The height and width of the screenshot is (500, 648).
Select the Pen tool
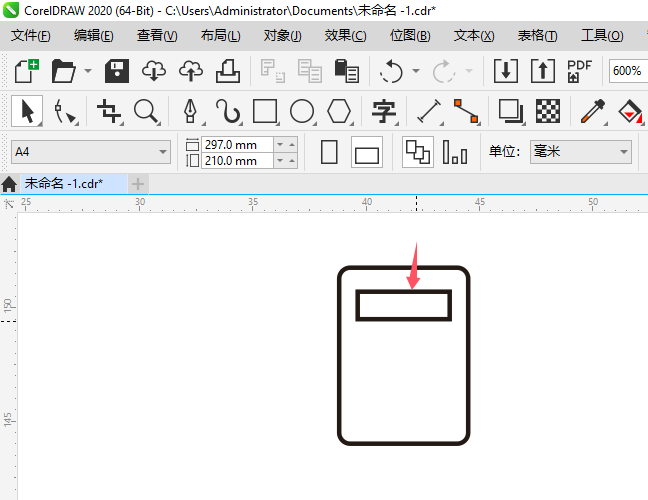tap(191, 111)
